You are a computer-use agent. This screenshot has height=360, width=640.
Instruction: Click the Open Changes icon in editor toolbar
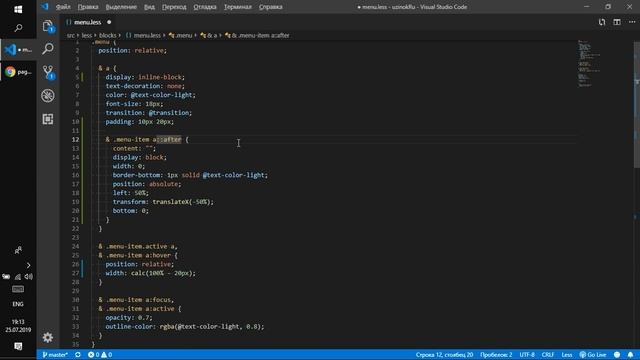[602, 22]
